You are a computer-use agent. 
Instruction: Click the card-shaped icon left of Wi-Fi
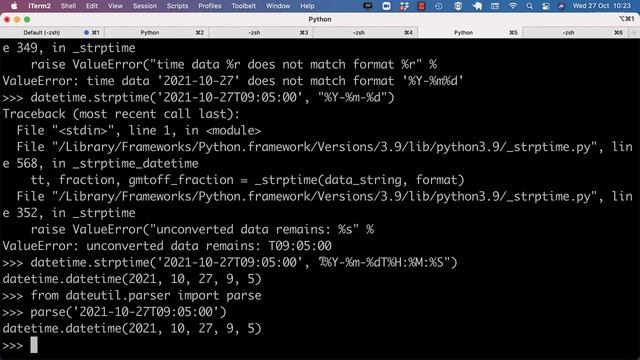tap(495, 6)
